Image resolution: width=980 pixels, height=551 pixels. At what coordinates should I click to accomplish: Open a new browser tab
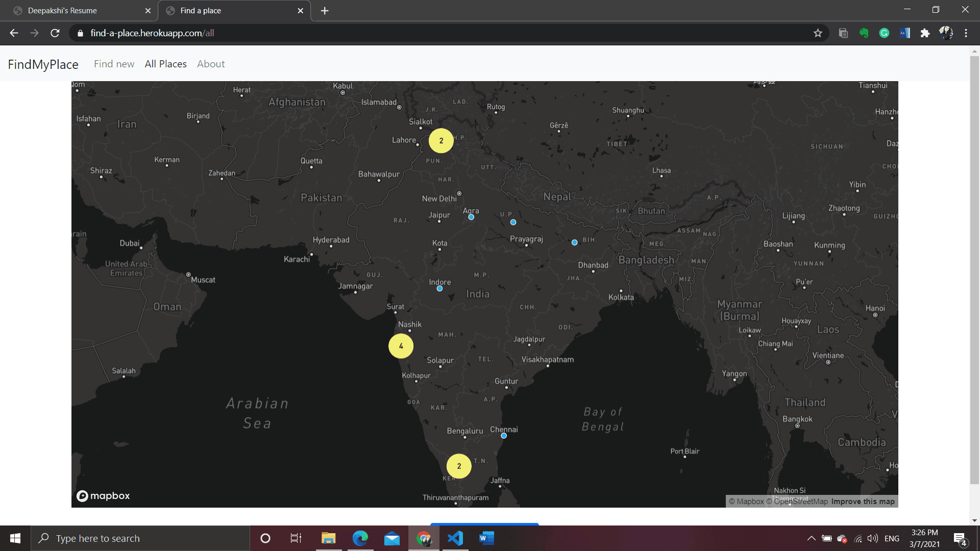(x=325, y=10)
